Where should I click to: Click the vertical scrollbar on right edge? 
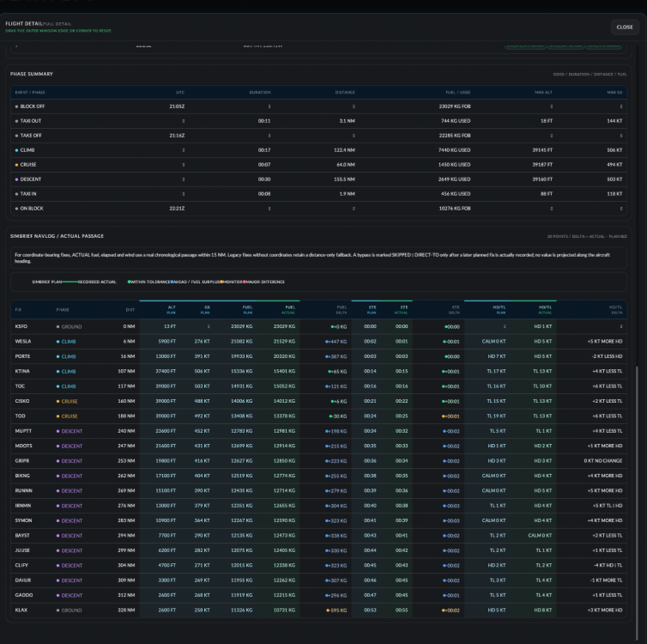pyautogui.click(x=638, y=501)
